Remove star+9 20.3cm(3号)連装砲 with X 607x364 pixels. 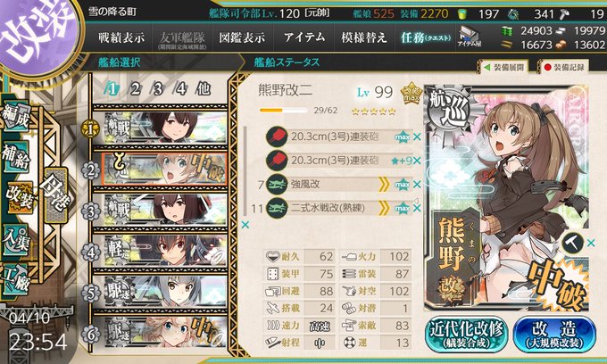click(x=417, y=161)
